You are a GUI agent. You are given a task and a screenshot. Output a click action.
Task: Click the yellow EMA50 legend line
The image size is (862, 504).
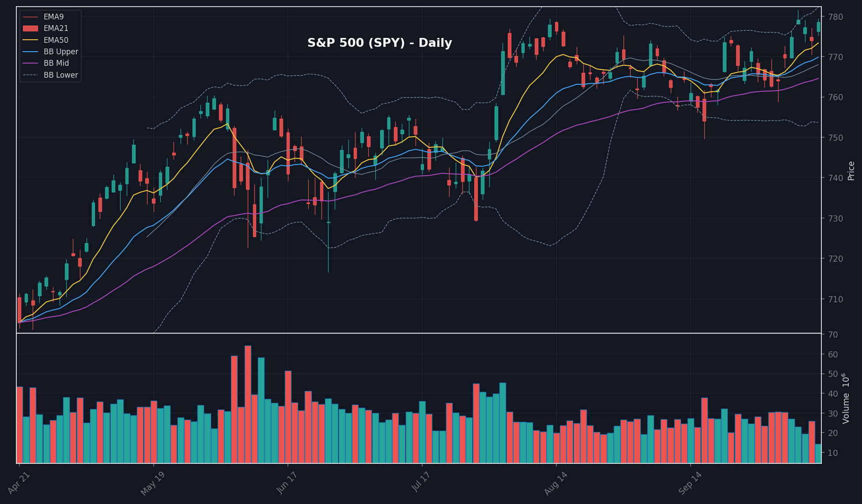[30, 40]
